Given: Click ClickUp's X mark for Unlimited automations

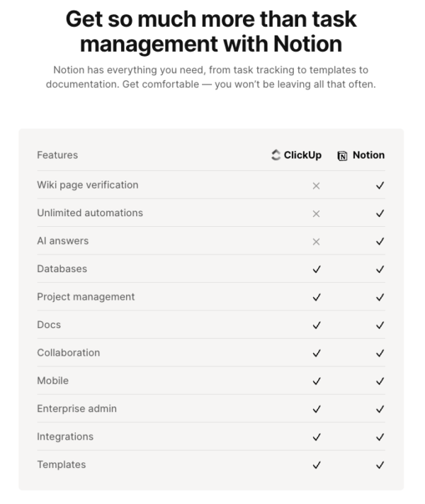Looking at the screenshot, I should pos(317,213).
